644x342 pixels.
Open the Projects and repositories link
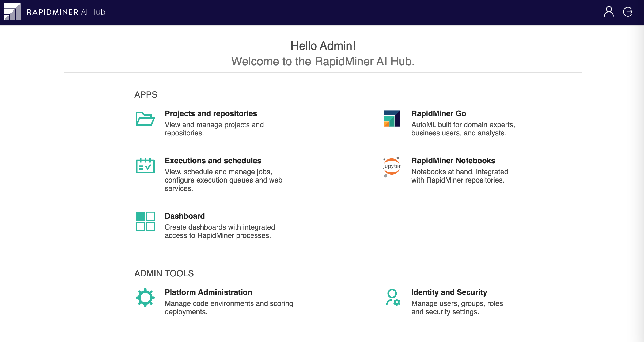(211, 113)
